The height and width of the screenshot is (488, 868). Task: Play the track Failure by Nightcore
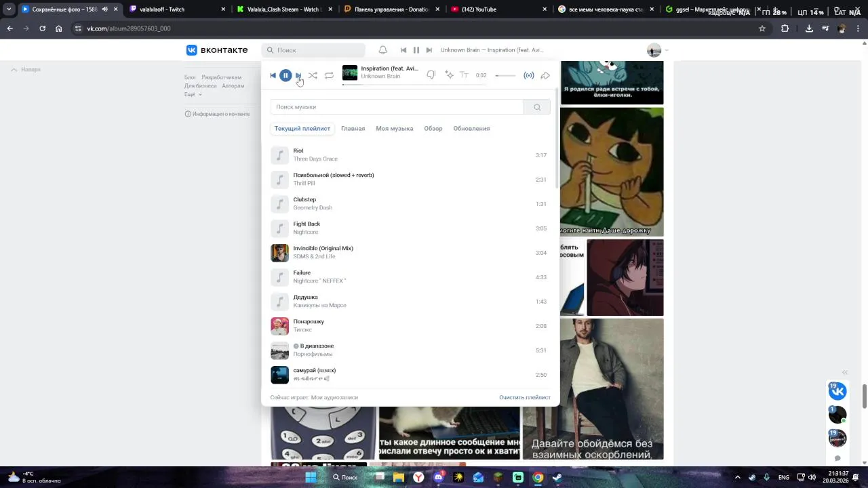410,277
